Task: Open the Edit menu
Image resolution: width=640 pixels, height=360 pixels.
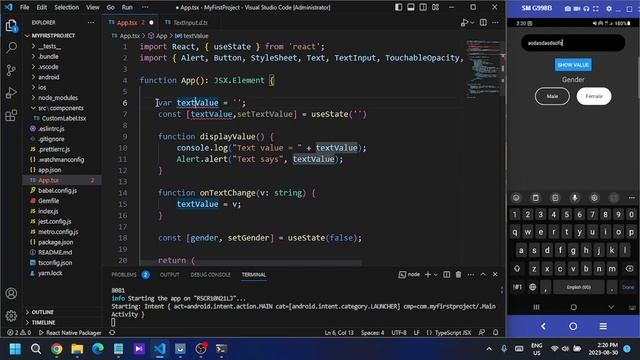Action: coord(42,7)
